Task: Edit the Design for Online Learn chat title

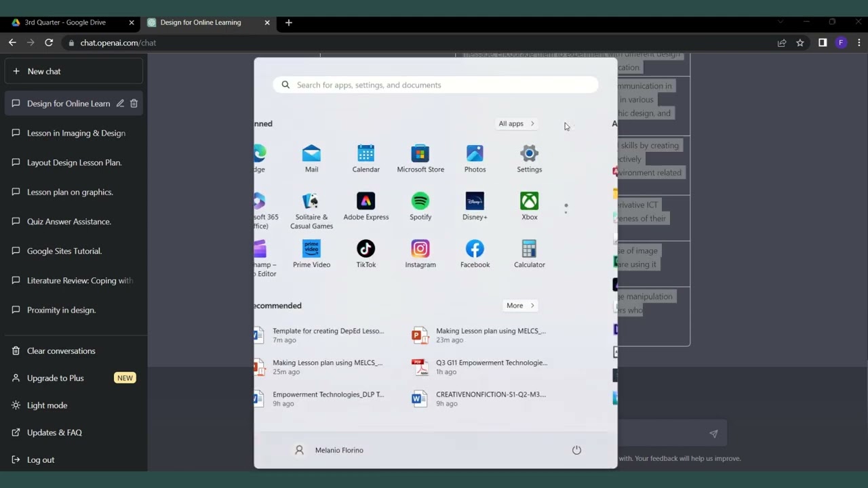Action: tap(120, 104)
